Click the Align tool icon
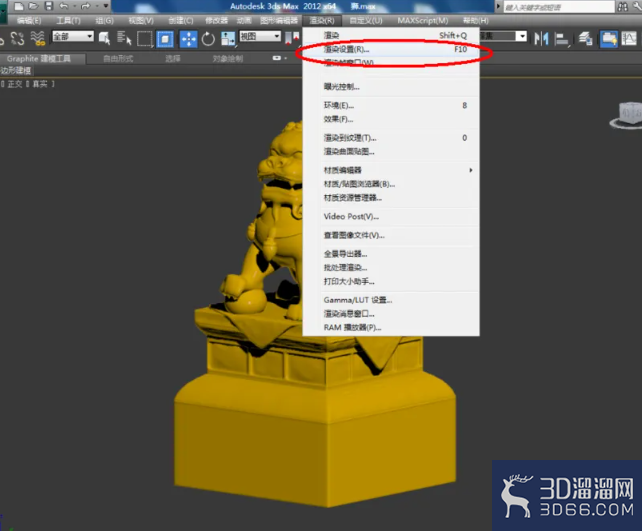Viewport: 642px width, 531px height. (561, 39)
